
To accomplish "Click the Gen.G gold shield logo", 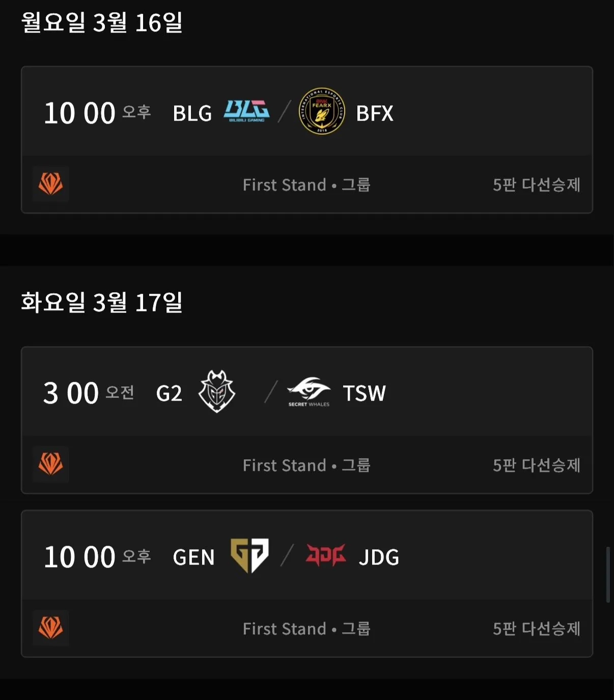I will 249,555.
